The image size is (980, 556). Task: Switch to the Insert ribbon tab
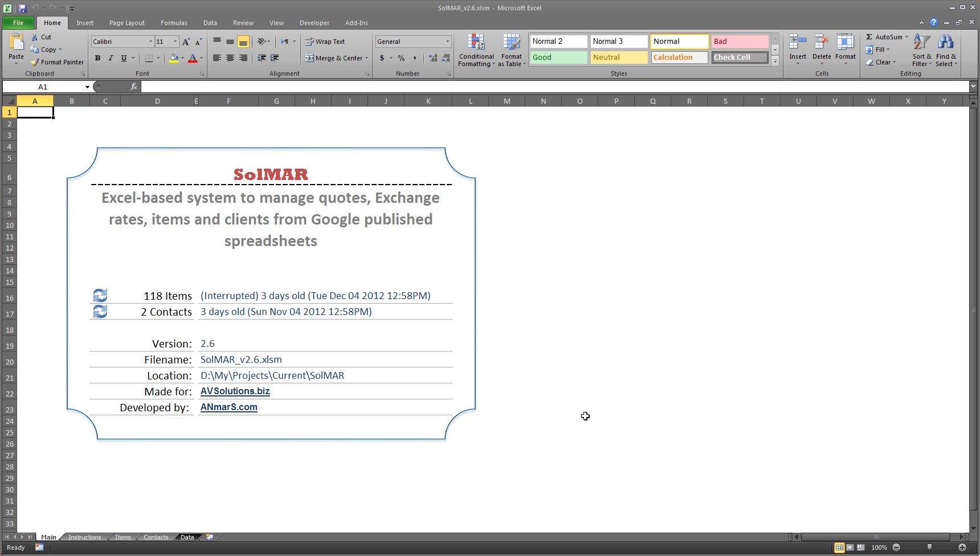tap(85, 23)
